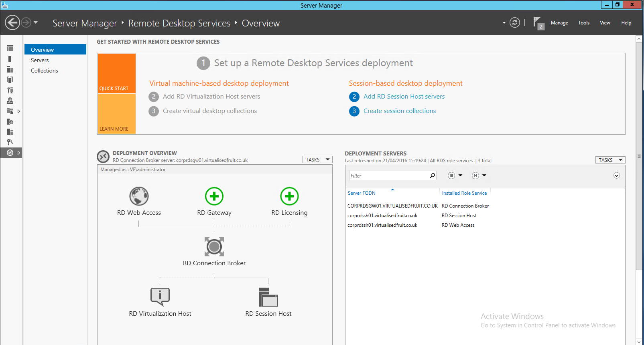The height and width of the screenshot is (345, 644).
Task: Click Create session collections link
Action: (399, 111)
